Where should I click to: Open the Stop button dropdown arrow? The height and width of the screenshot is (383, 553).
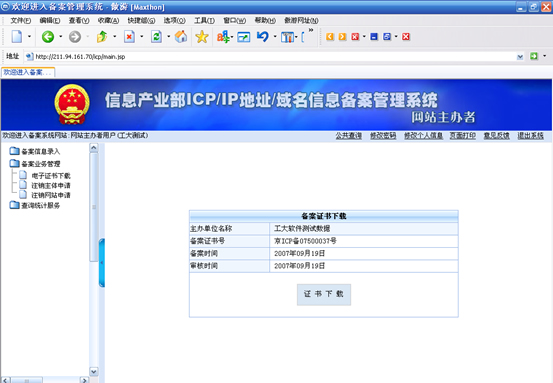(142, 36)
